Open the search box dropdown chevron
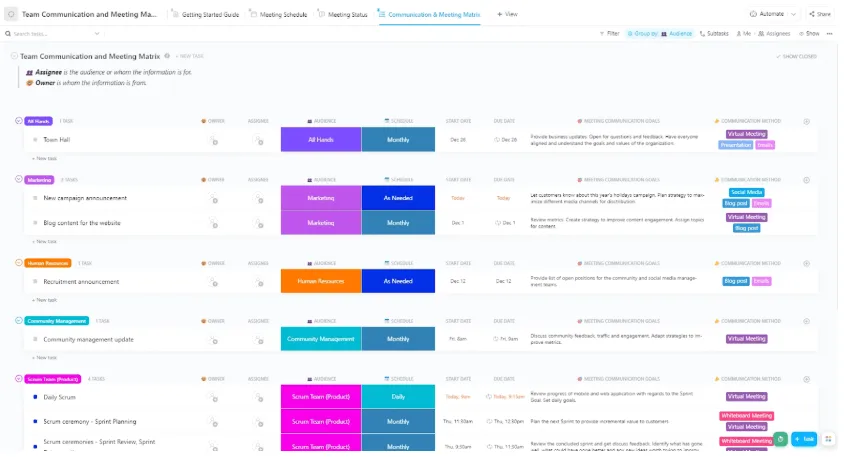This screenshot has width=846, height=457. coord(97,33)
